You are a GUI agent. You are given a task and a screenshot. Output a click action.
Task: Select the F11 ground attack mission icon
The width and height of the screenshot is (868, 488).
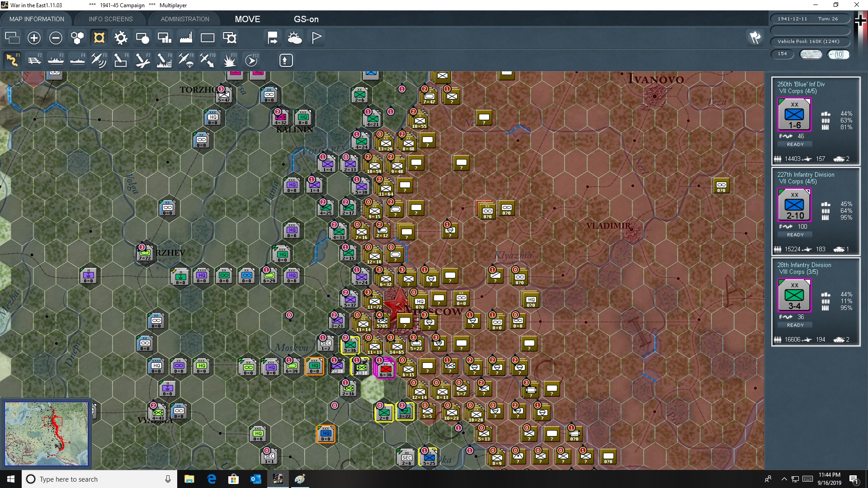point(230,60)
